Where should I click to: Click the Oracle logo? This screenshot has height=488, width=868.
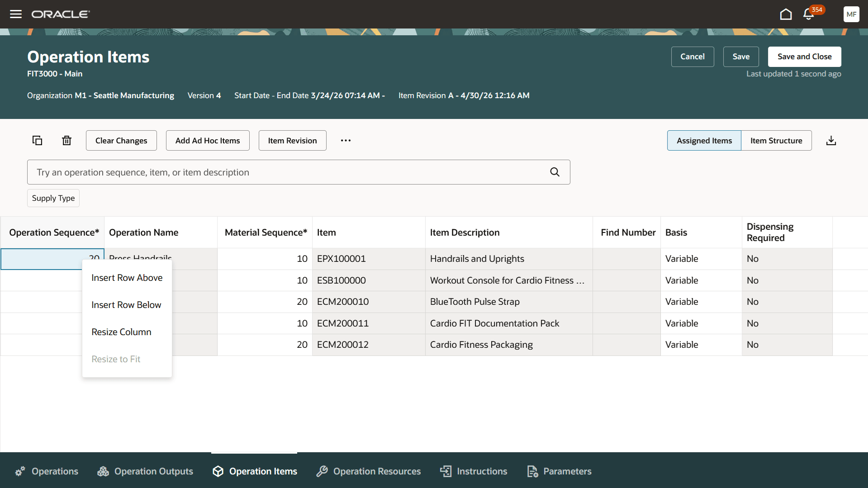click(x=61, y=14)
